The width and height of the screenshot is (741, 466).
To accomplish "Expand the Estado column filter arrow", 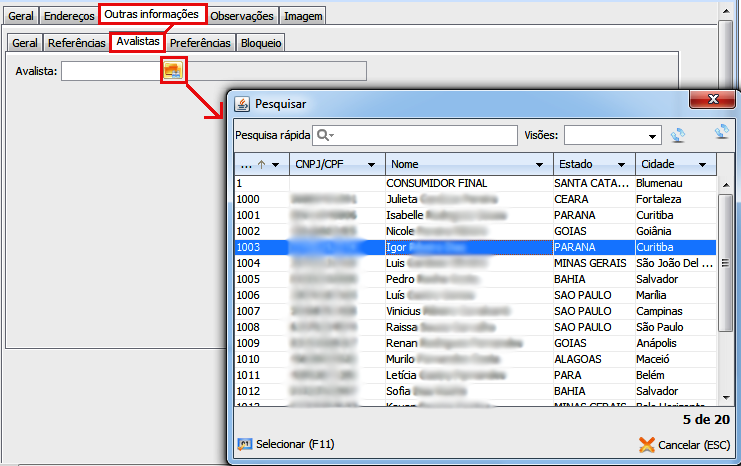I will click(x=621, y=164).
